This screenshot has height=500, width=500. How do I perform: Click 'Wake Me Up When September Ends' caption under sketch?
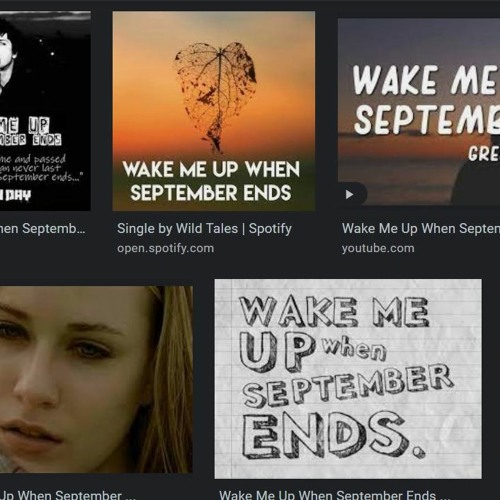click(x=335, y=495)
